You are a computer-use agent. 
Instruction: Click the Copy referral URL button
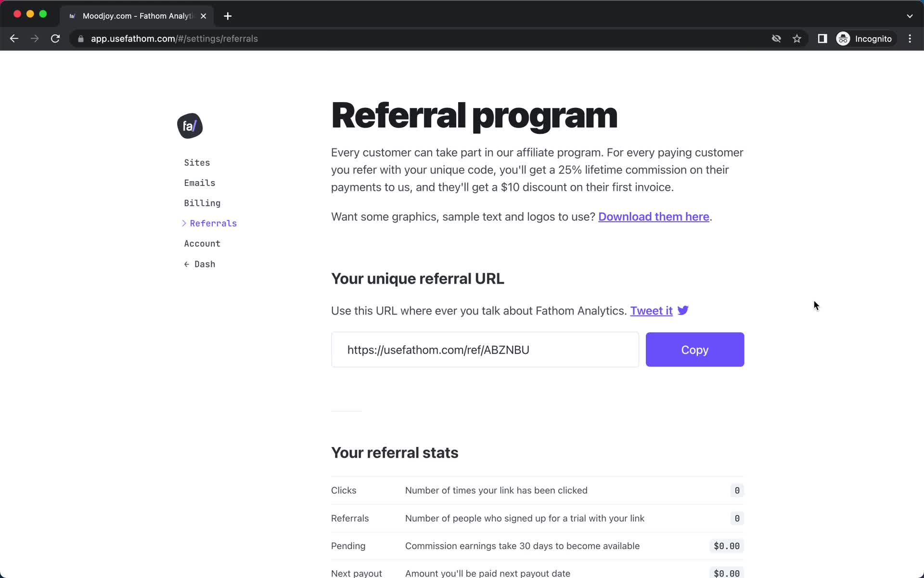click(694, 350)
